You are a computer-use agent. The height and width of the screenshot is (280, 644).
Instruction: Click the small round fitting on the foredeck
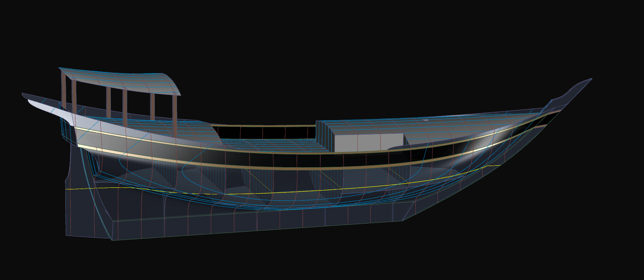tap(426, 120)
